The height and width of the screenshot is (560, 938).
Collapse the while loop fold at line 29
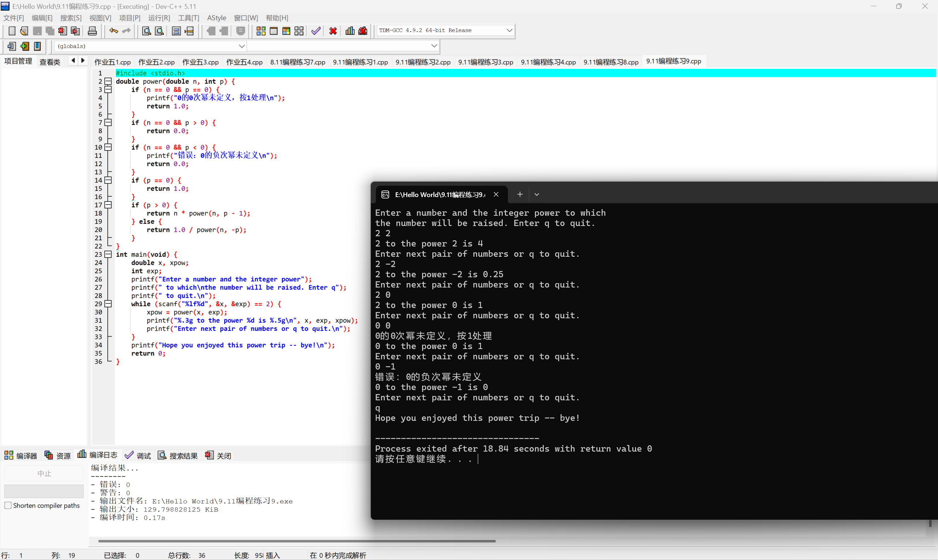click(108, 304)
